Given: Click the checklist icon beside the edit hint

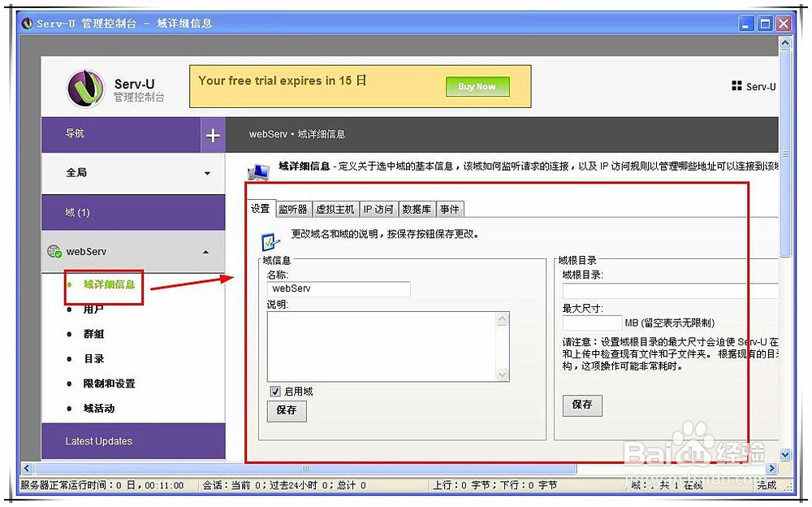Looking at the screenshot, I should [x=270, y=241].
